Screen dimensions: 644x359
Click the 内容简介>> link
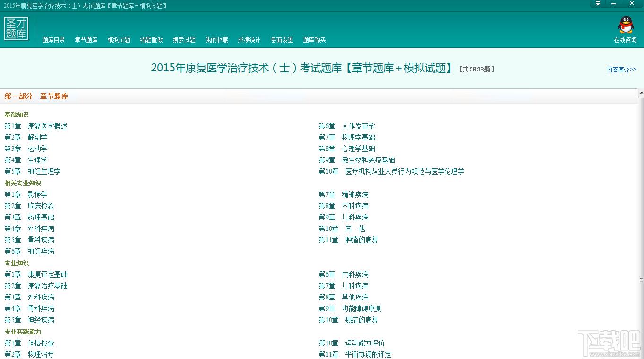point(622,70)
